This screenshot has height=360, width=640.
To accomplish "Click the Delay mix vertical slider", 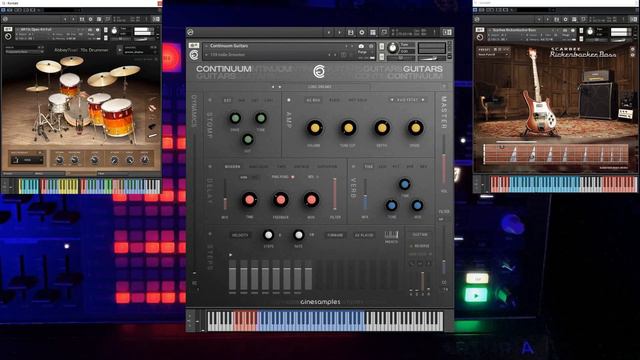I will pos(225,195).
